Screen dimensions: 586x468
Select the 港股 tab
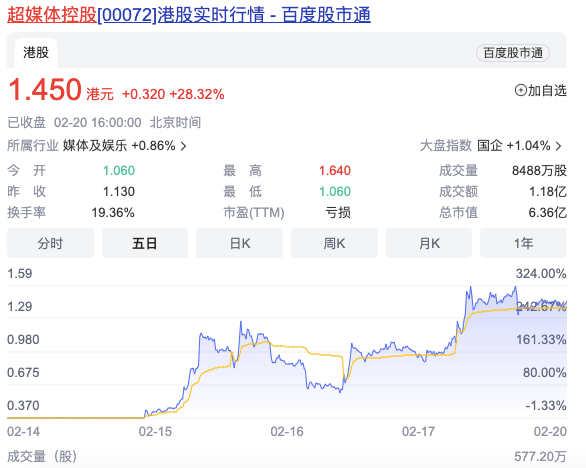pyautogui.click(x=36, y=53)
